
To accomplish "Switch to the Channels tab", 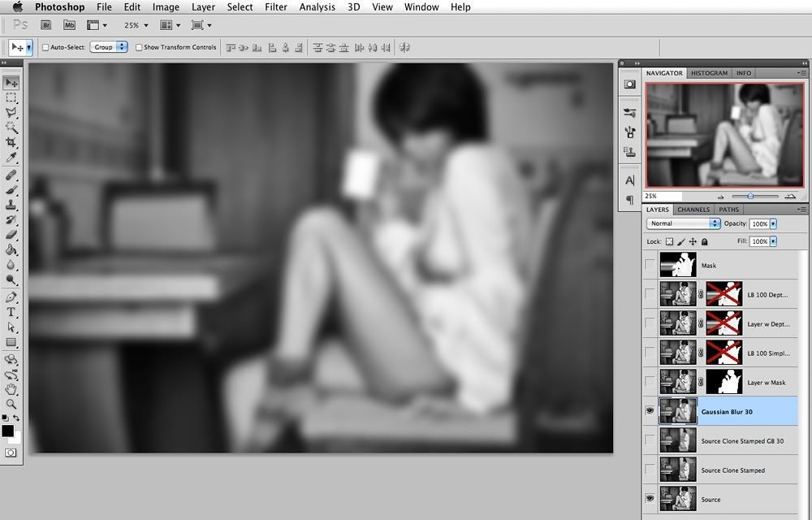I will pyautogui.click(x=693, y=210).
